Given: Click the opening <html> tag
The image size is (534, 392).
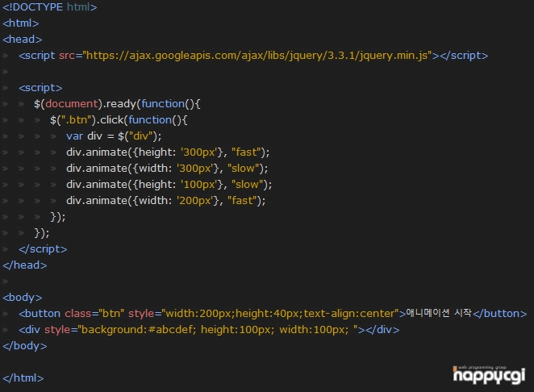Looking at the screenshot, I should (x=21, y=23).
